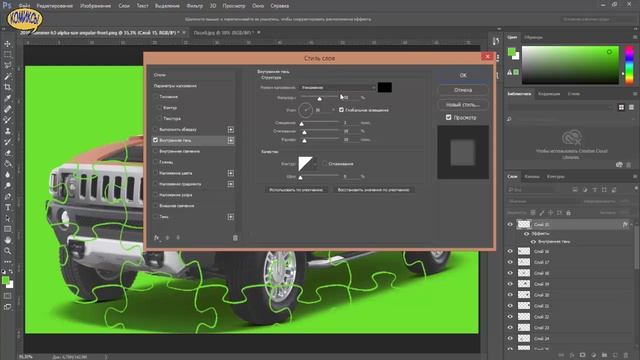This screenshot has height=360, width=640.
Task: Click the trash icon in styles list
Action: (235, 238)
